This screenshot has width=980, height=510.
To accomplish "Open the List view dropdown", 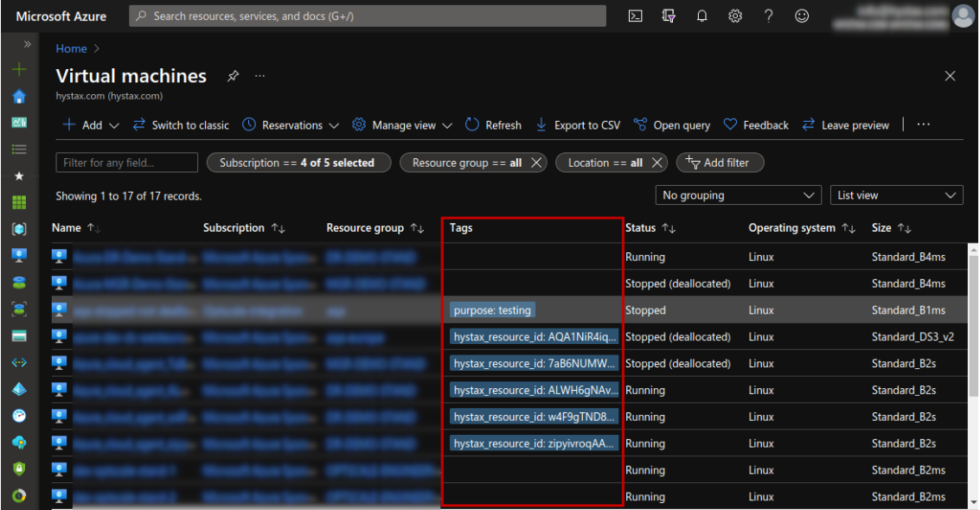I will 896,195.
